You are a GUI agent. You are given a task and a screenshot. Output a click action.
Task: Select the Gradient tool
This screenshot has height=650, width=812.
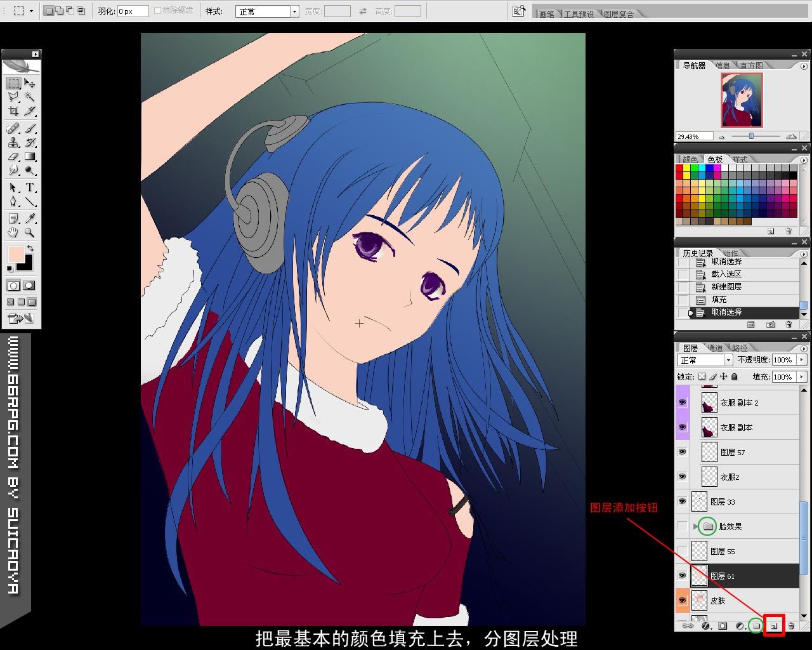(30, 157)
